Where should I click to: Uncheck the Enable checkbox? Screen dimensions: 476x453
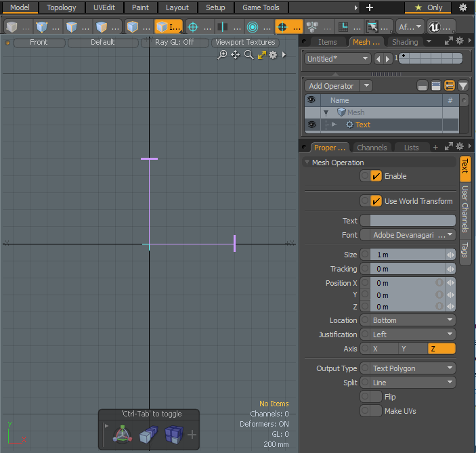[376, 176]
